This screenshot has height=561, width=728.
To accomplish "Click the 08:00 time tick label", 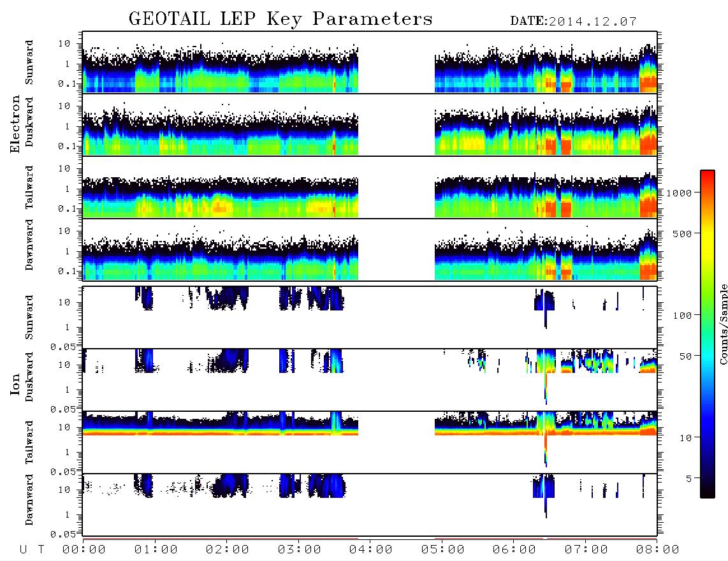I will pos(657,550).
